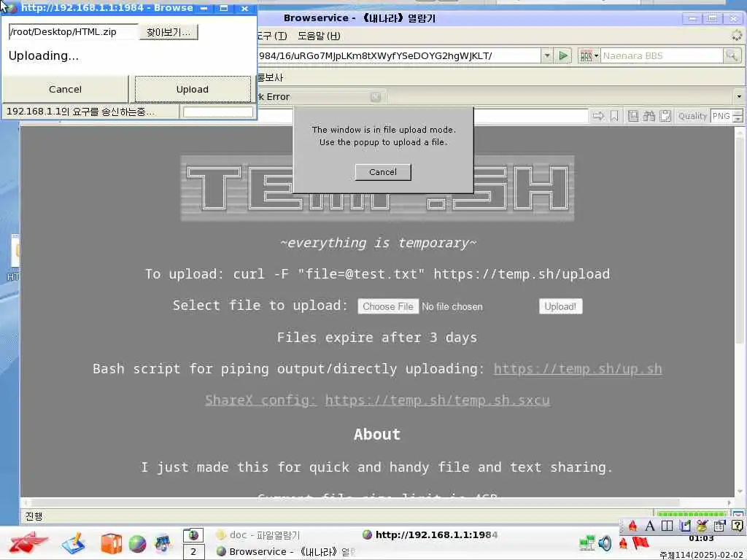Click Upload in the popup window

tap(193, 89)
